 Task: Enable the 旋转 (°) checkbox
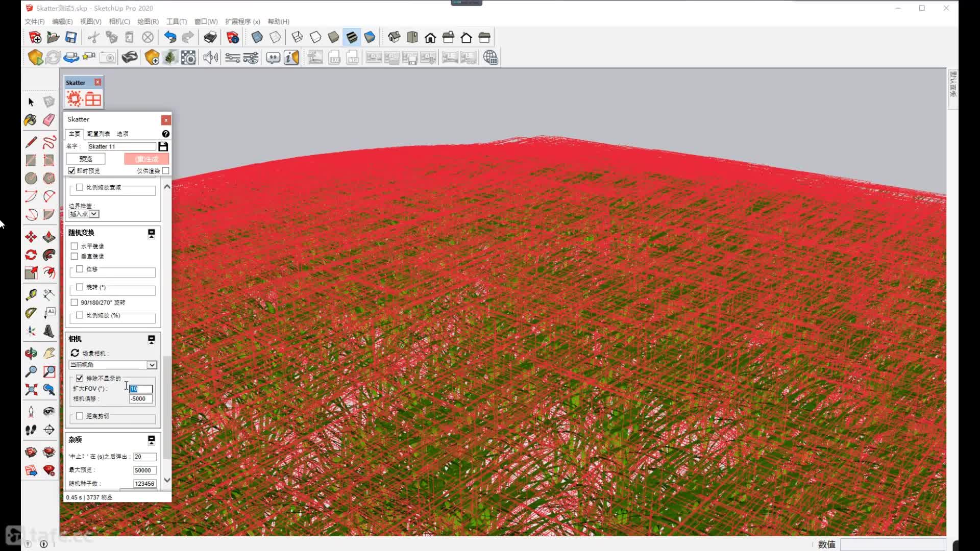pos(80,287)
